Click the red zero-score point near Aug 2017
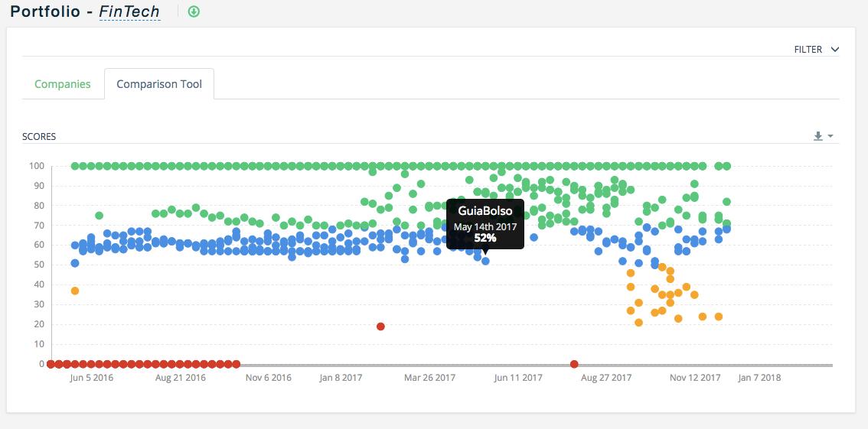This screenshot has width=868, height=429. (574, 364)
